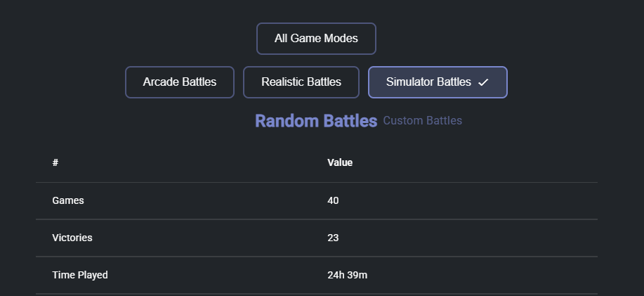This screenshot has width=644, height=296.
Task: Select the Games row label
Action: pyautogui.click(x=68, y=200)
